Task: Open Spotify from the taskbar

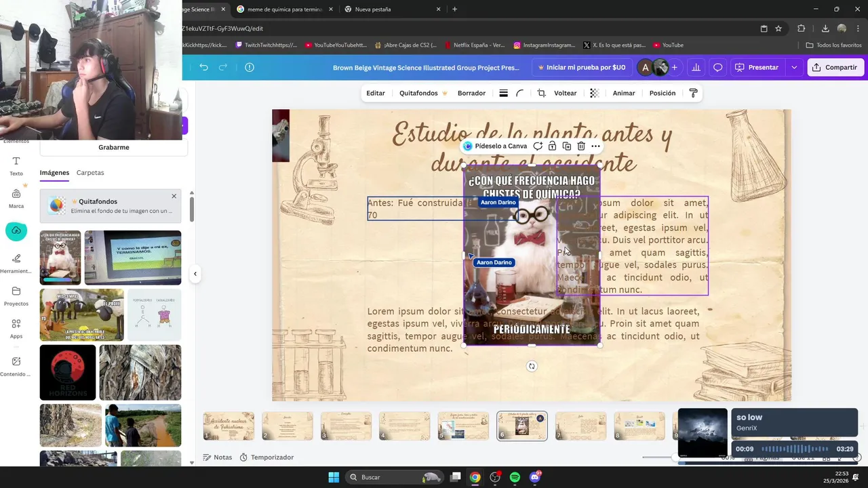Action: point(515,477)
